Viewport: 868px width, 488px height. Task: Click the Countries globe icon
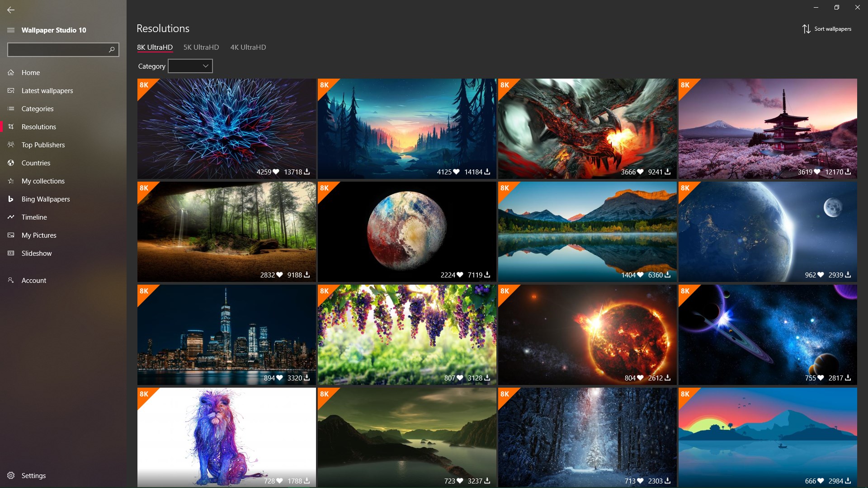11,163
